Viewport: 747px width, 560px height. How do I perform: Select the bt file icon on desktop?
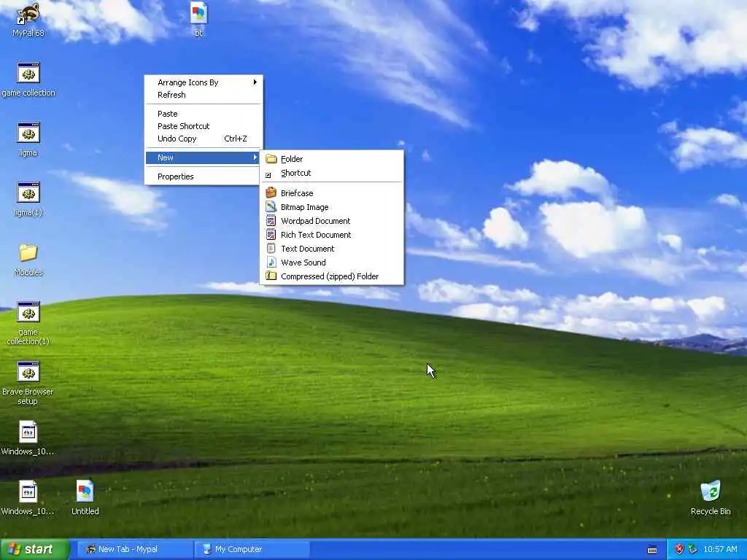pos(198,13)
